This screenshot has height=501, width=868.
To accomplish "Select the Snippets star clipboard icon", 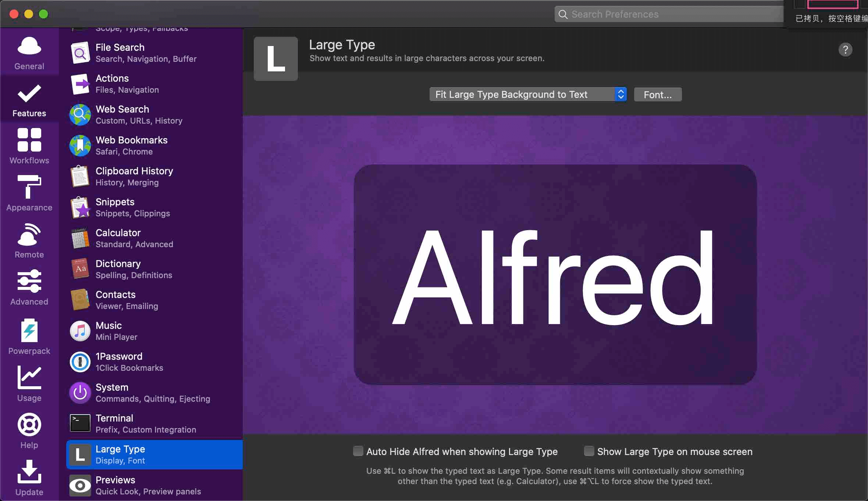I will 80,207.
